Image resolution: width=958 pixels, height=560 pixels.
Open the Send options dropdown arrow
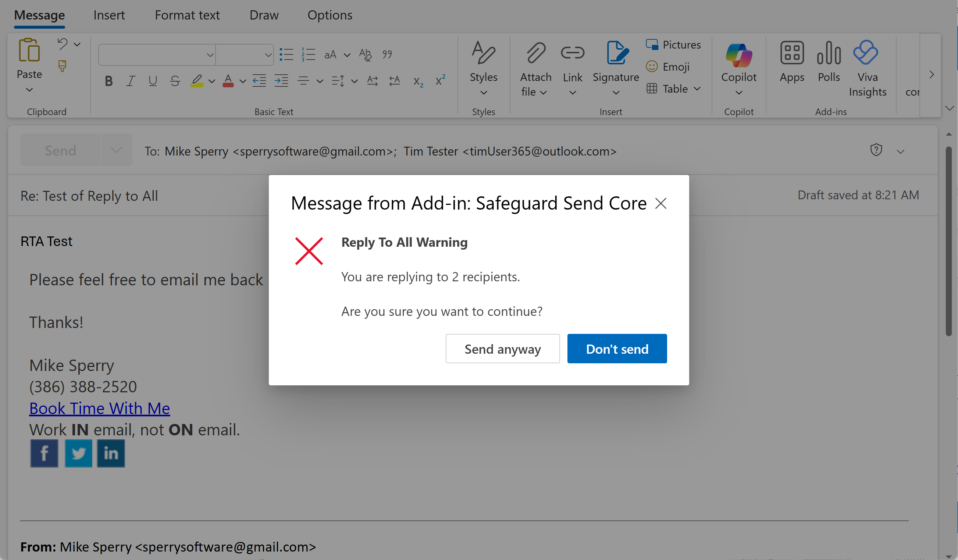tap(116, 150)
